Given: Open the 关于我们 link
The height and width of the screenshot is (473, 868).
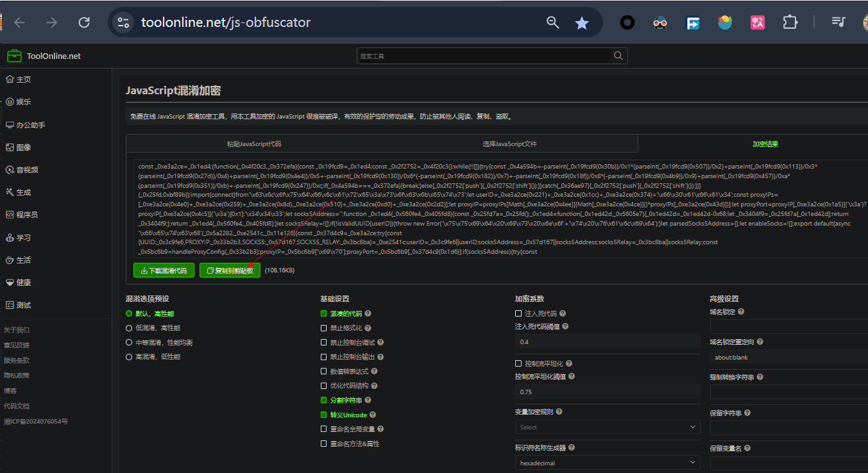Looking at the screenshot, I should click(17, 330).
